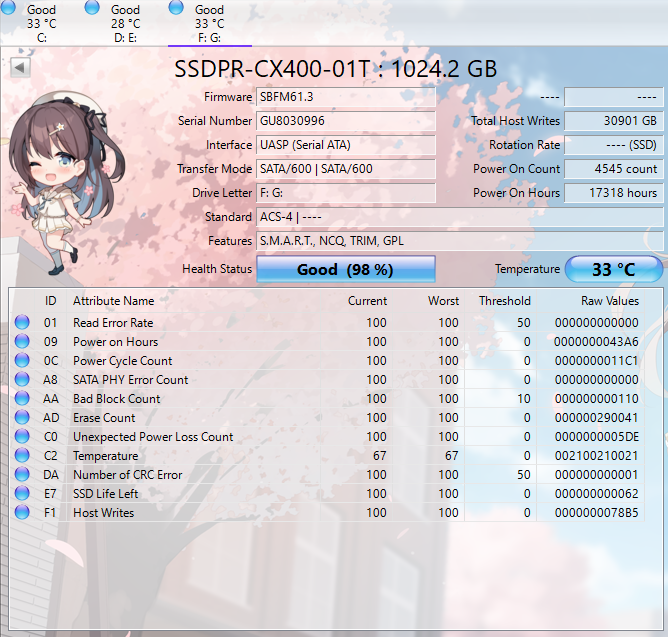Click the Temperature row current value 67

tap(380, 455)
